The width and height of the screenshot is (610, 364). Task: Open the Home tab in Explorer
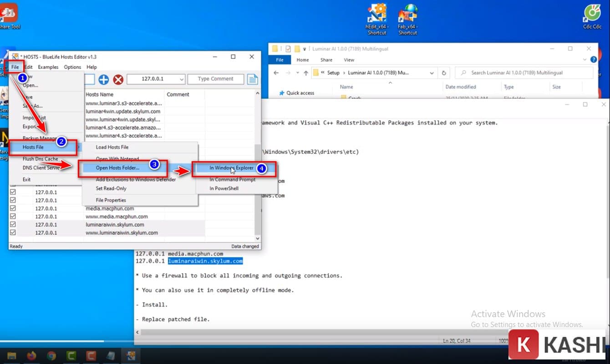(x=303, y=60)
